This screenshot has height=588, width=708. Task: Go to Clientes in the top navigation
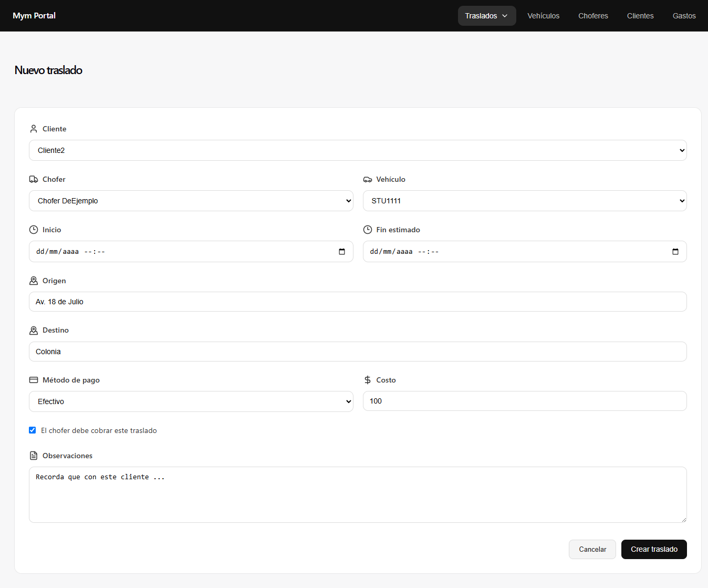click(x=640, y=16)
